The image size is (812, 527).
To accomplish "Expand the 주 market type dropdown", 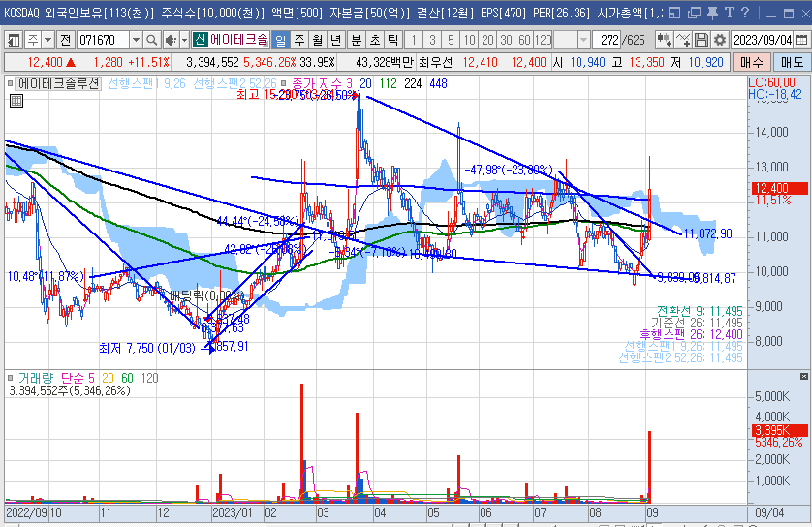I will 47,40.
